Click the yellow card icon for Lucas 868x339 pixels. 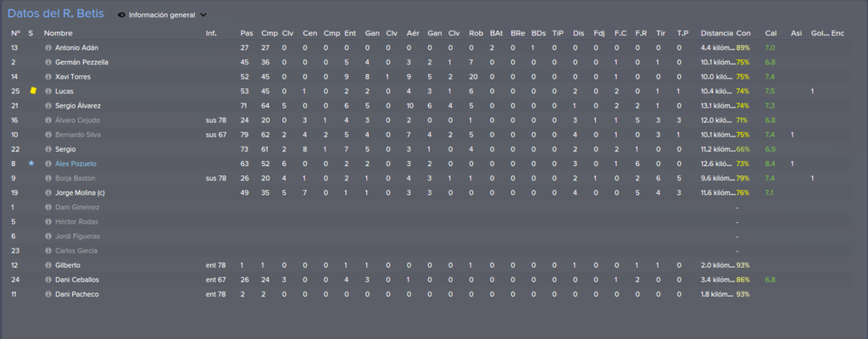33,91
